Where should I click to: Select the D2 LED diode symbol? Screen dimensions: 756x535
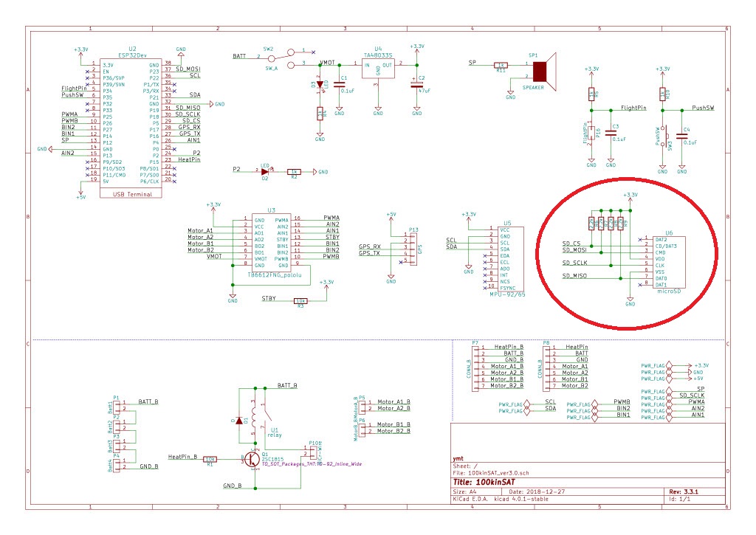point(264,170)
